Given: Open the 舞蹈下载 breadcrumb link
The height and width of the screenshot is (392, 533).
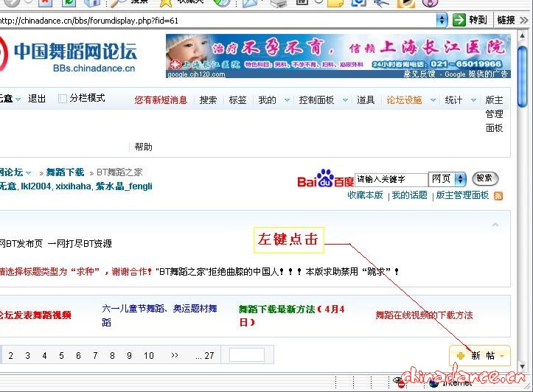Looking at the screenshot, I should (x=65, y=172).
